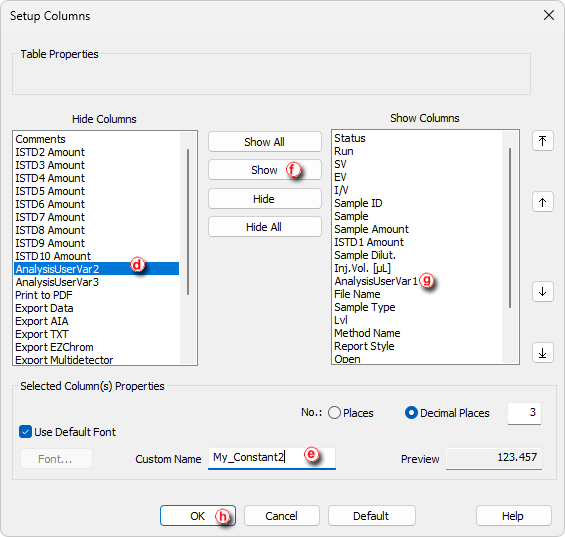Click the Show All button

[265, 142]
